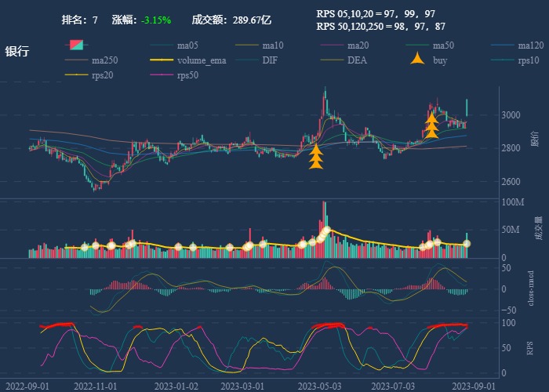Toggle DIF series in legend
549x392 pixels.
[x=249, y=60]
